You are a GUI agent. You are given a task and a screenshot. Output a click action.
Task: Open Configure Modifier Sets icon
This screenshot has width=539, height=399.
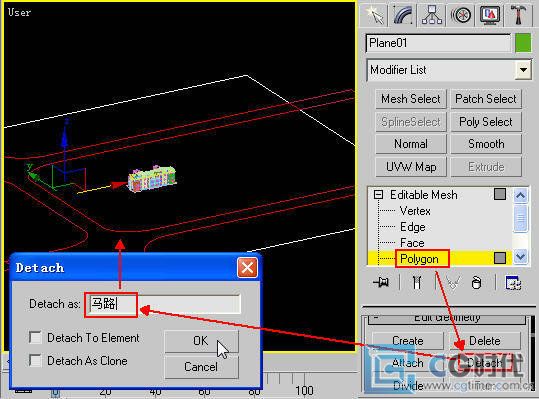[x=513, y=283]
